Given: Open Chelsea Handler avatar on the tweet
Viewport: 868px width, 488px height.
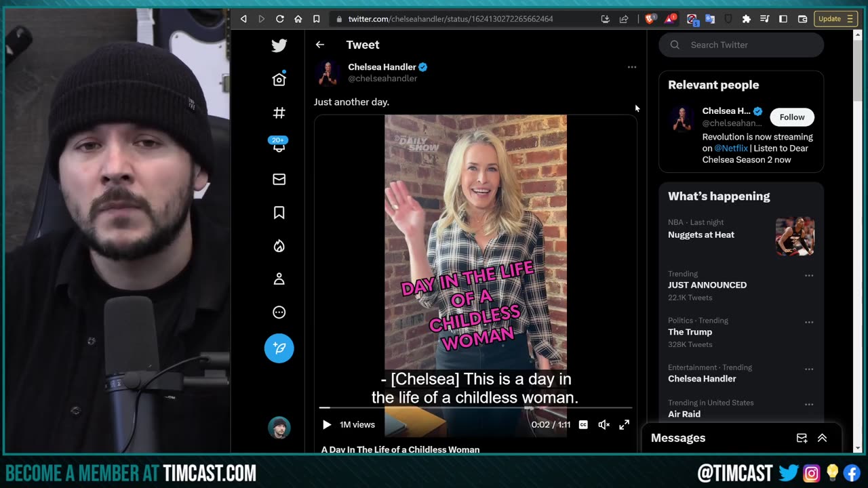Looking at the screenshot, I should click(327, 73).
